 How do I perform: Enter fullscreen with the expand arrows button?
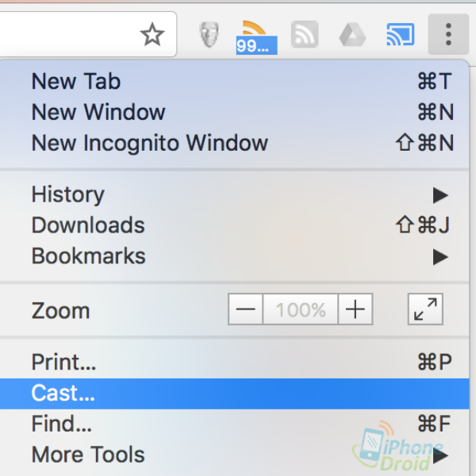(425, 309)
